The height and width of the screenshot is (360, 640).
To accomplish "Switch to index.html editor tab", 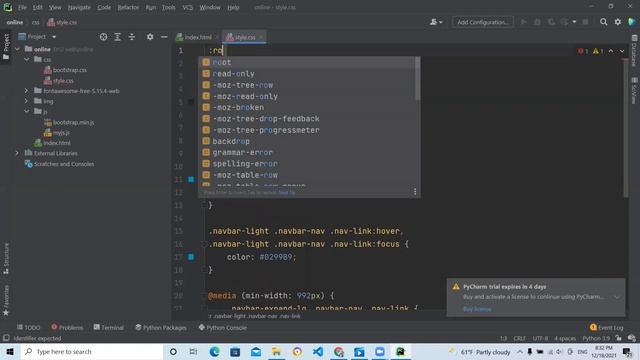I will click(197, 37).
